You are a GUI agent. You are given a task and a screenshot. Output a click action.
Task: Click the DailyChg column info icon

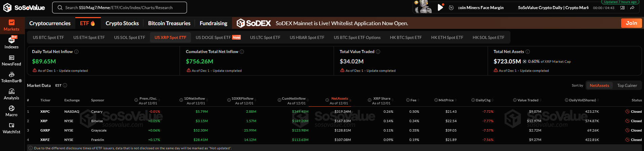[x=473, y=100]
